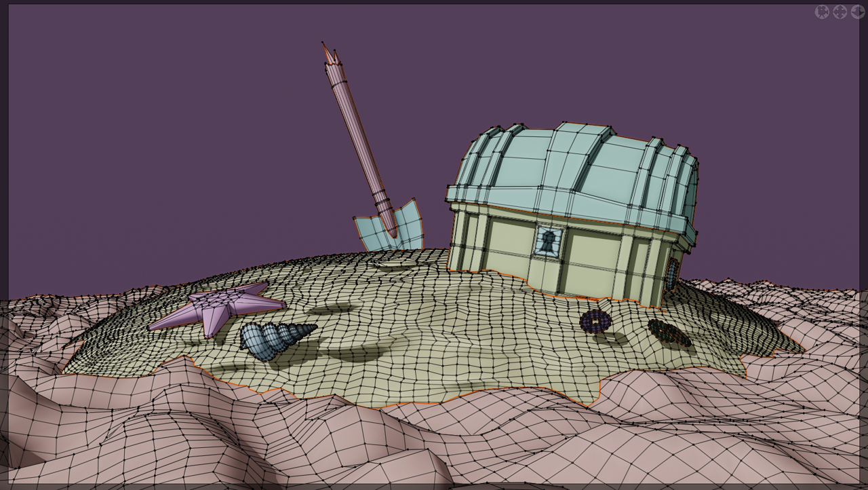Select the oval shell right of the chest

[x=668, y=331]
